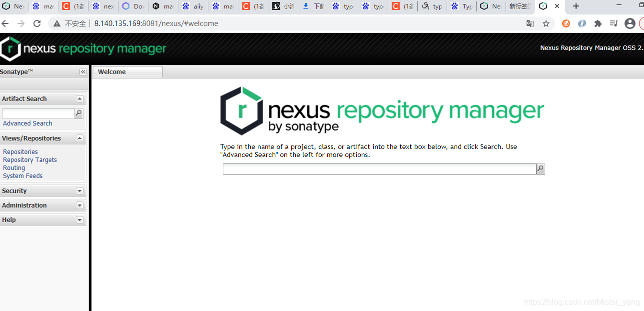This screenshot has height=311, width=644.
Task: Open the Repositories link
Action: click(x=20, y=152)
